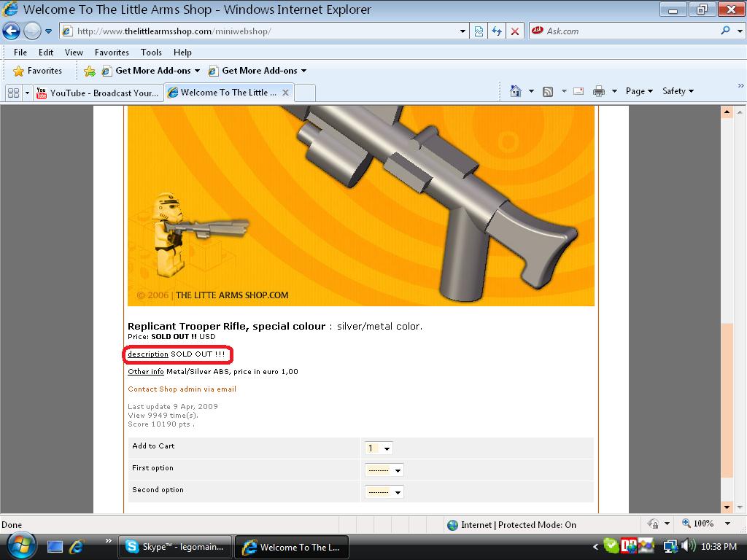
Task: Click the Read Mail icon
Action: click(578, 91)
